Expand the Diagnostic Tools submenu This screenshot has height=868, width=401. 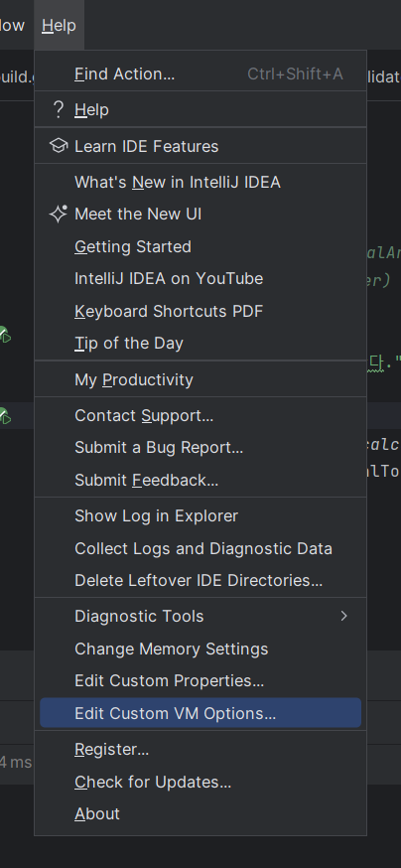coord(200,616)
